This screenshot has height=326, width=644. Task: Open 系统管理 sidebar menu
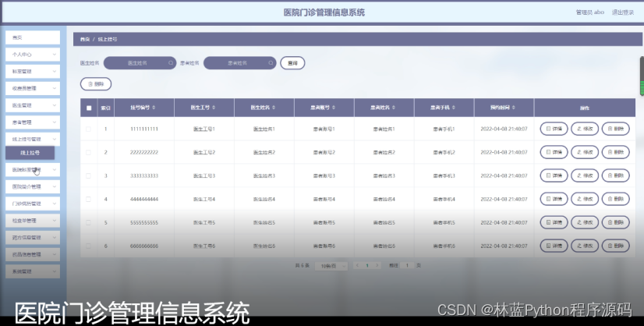(x=33, y=271)
